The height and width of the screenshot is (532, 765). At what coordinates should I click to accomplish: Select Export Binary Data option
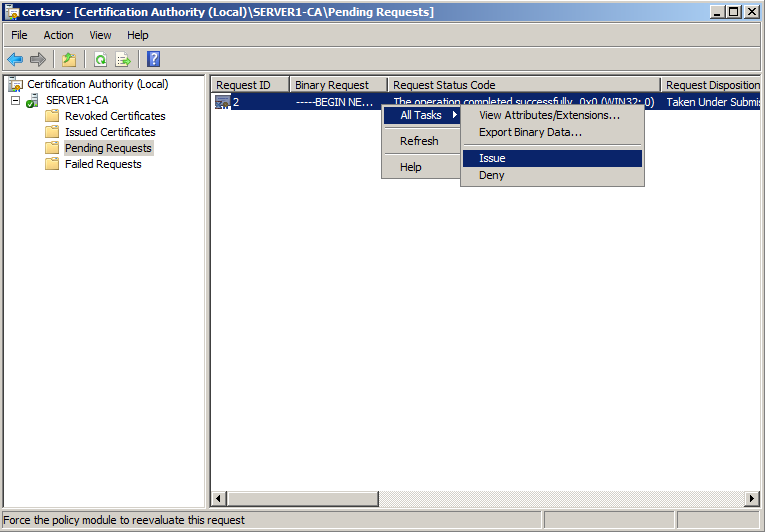coord(530,132)
